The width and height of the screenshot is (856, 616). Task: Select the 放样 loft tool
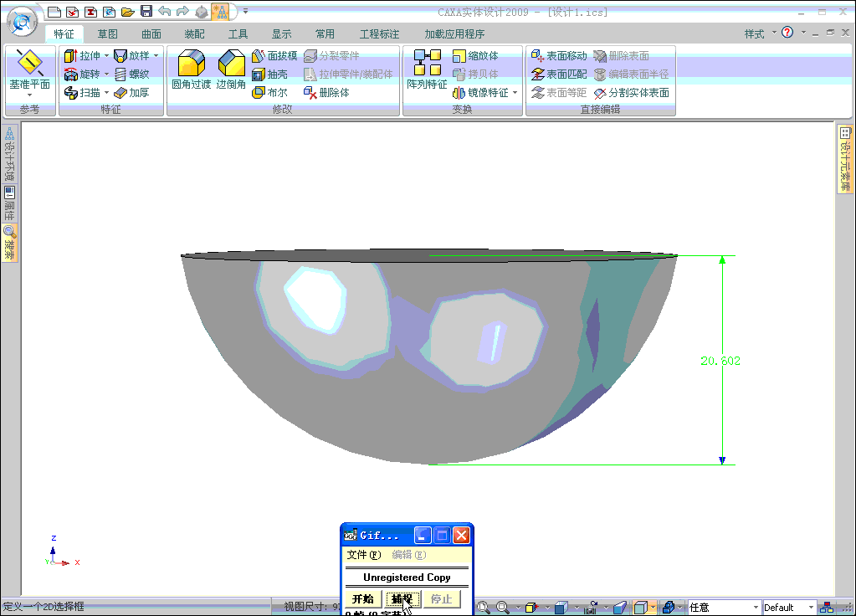[x=131, y=56]
